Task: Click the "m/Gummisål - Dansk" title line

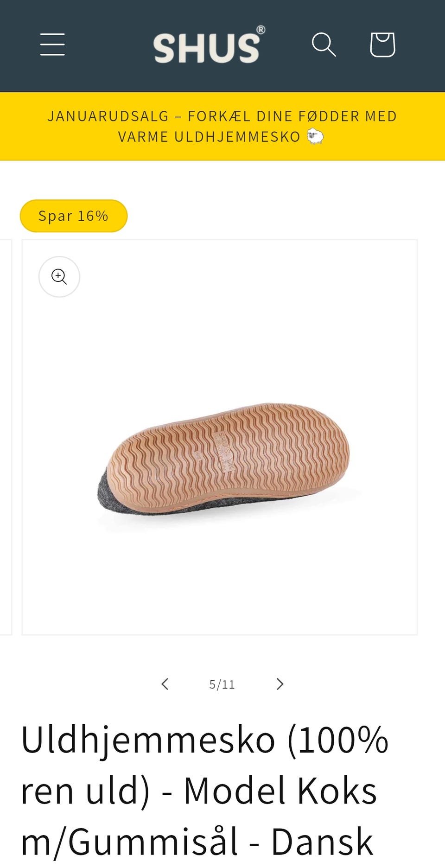Action: [x=197, y=842]
